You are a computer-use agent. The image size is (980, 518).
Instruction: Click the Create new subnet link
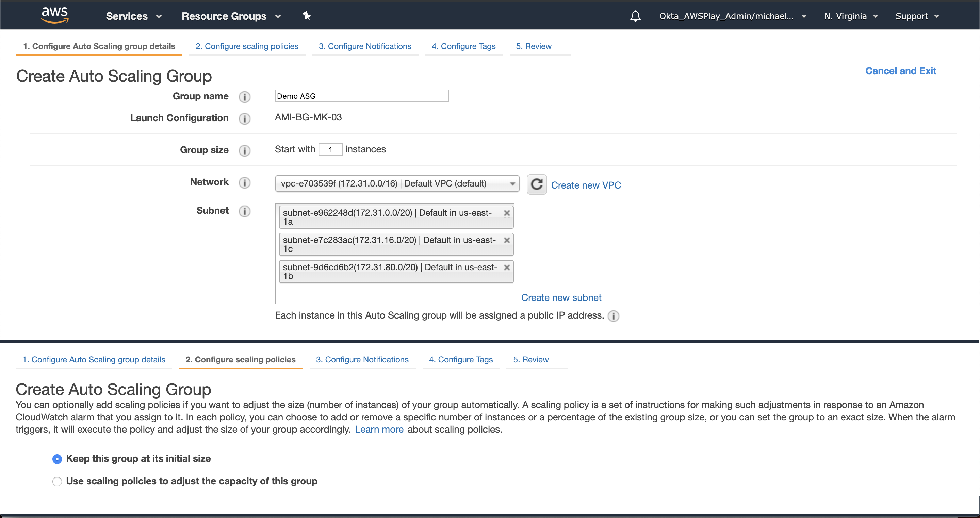point(561,298)
